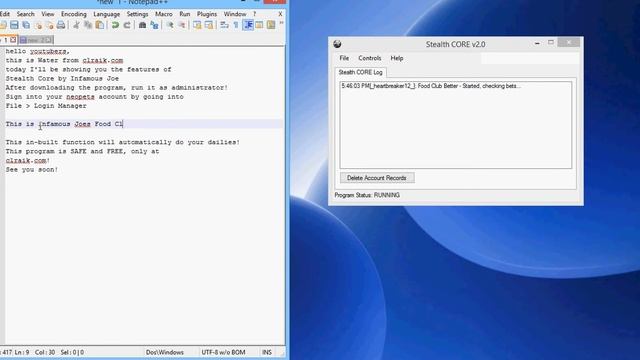Click the 'Col : 30' status bar entry
Viewport: 640px width, 360px height.
45,352
